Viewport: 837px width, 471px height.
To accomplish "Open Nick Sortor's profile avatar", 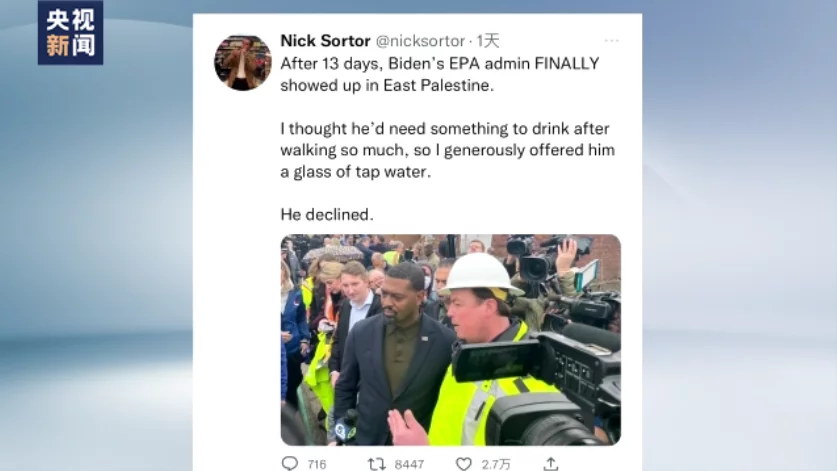I will coord(243,63).
